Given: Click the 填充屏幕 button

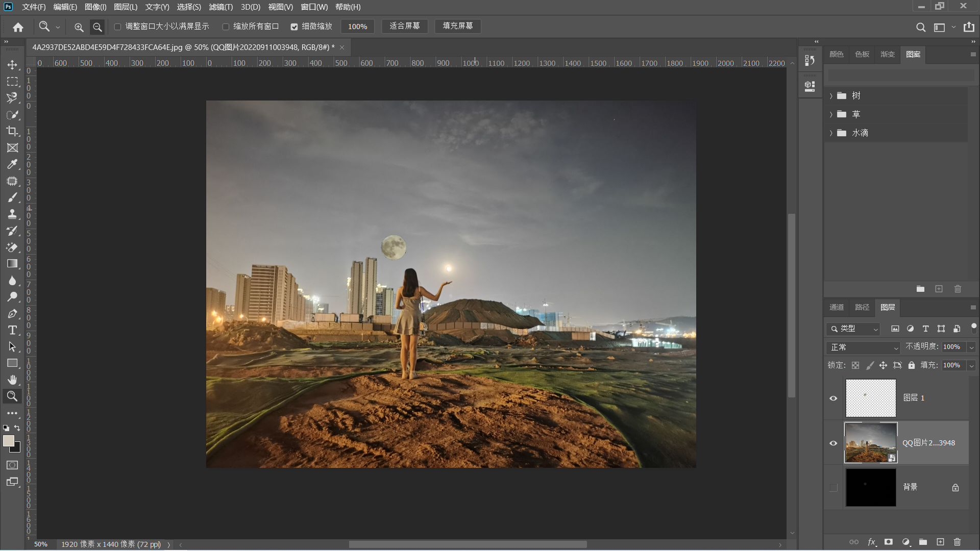Looking at the screenshot, I should click(x=457, y=26).
